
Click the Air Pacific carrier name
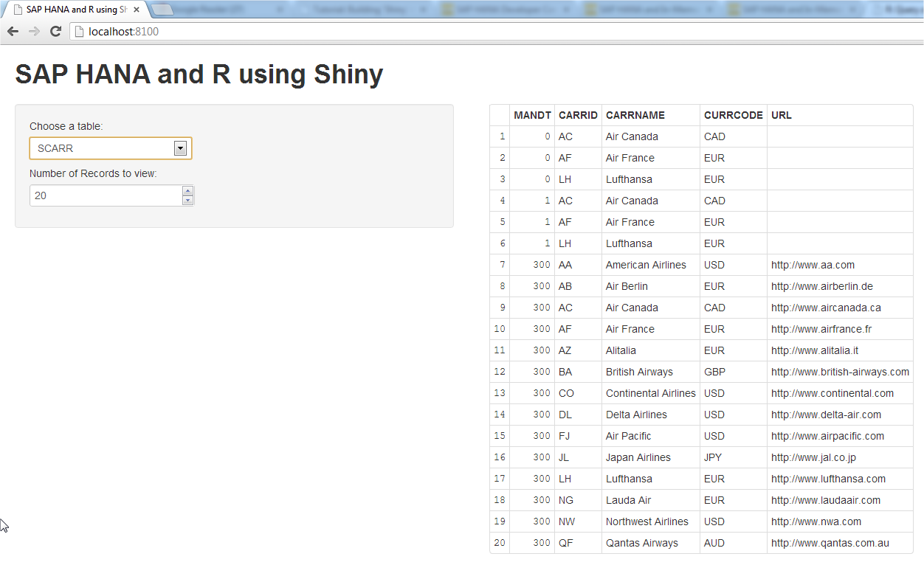click(x=629, y=436)
